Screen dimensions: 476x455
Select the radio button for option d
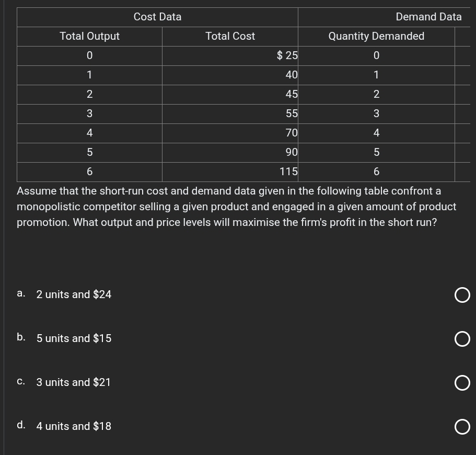[462, 426]
